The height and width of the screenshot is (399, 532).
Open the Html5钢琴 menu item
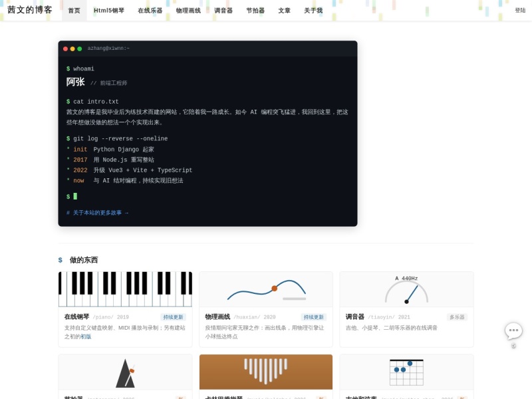point(109,11)
